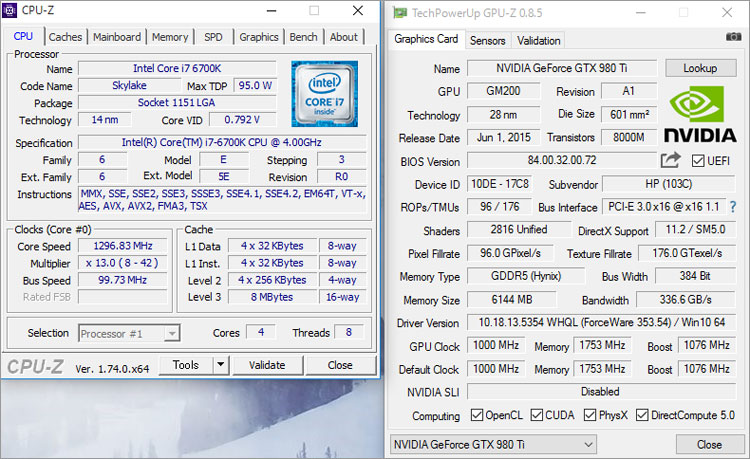Toggle the UEFI checkbox
The height and width of the screenshot is (459, 750).
pyautogui.click(x=697, y=161)
